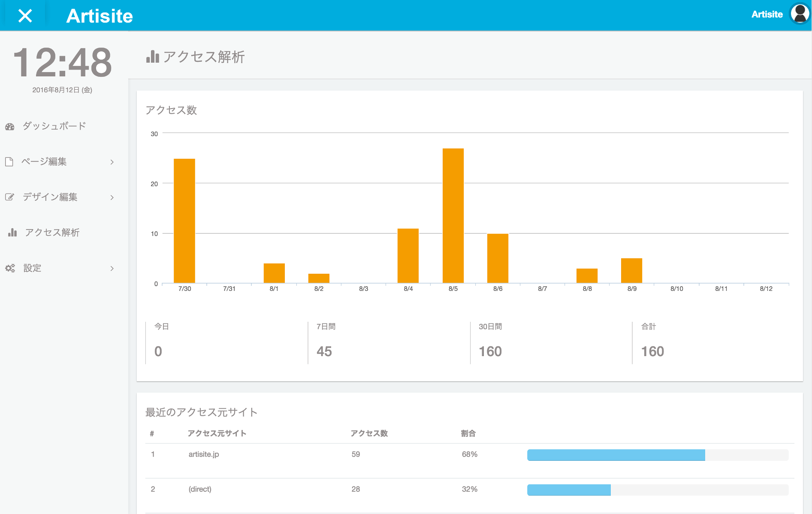
Task: Click the design edit pencil icon
Action: [9, 197]
